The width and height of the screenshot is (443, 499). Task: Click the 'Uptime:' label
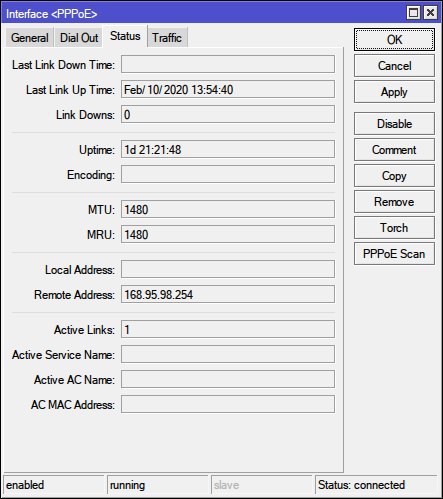tap(97, 150)
